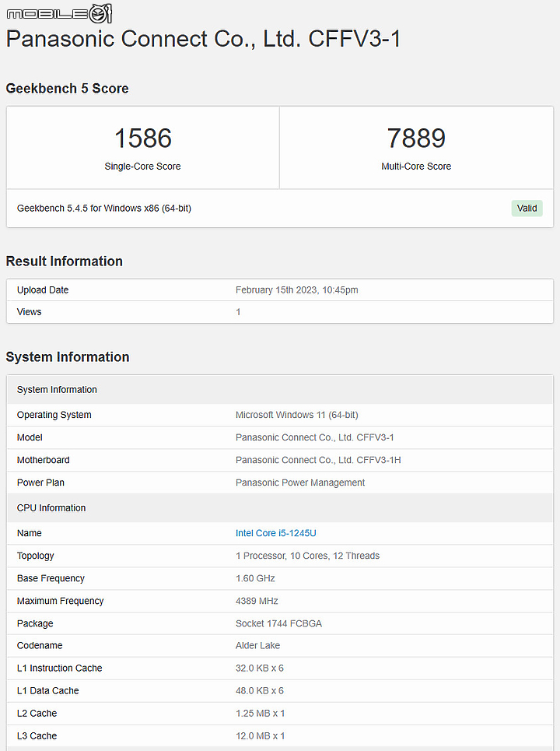Click the CPU Name label

point(30,533)
